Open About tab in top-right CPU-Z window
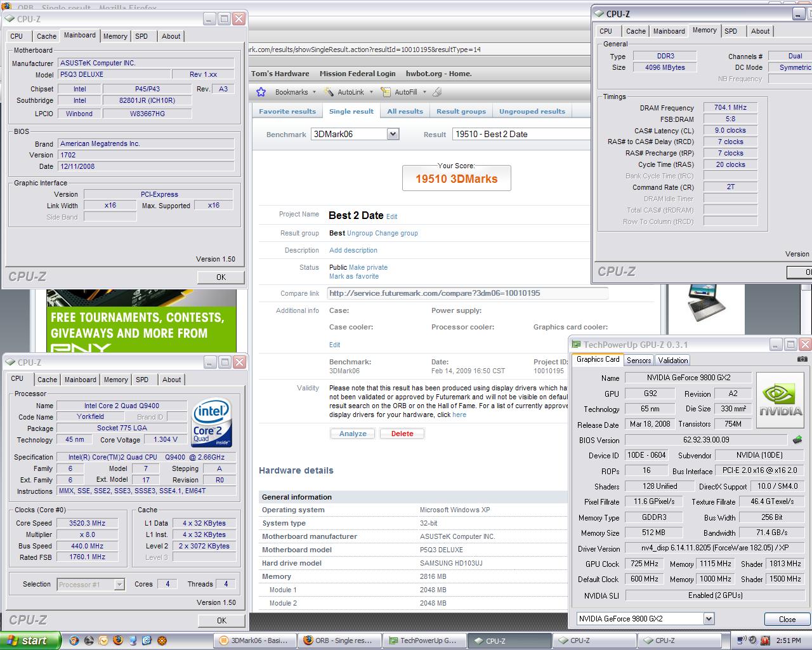 760,31
